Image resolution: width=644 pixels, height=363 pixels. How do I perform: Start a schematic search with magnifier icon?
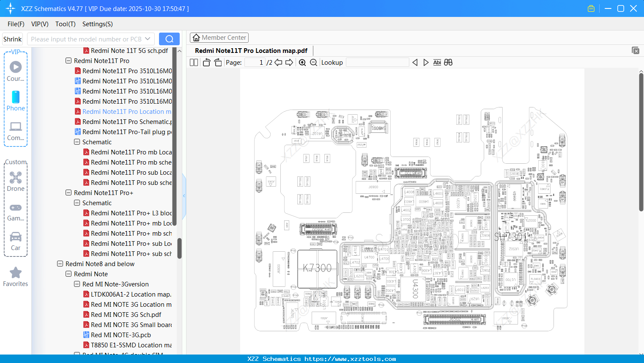tap(169, 38)
